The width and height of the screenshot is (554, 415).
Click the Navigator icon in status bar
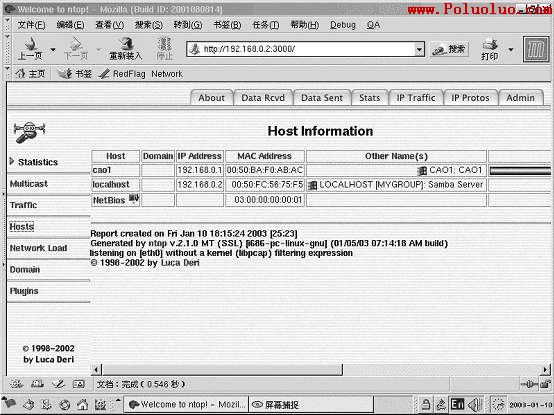(17, 384)
